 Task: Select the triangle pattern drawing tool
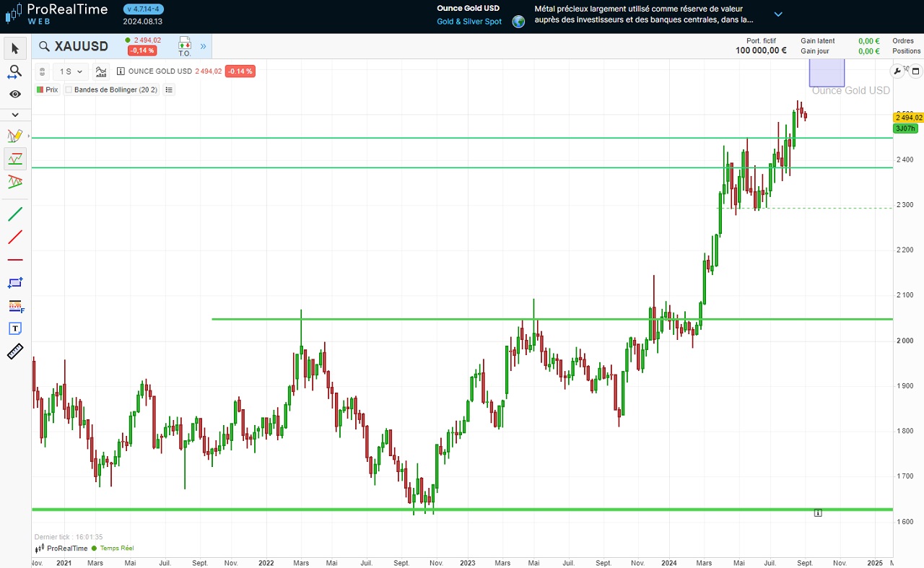tap(15, 182)
